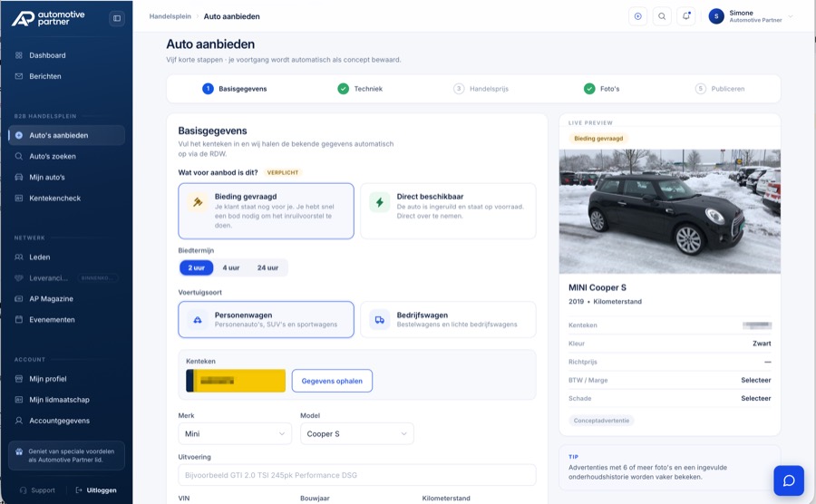Click the Auto's zoeken magnifier icon

[19, 156]
